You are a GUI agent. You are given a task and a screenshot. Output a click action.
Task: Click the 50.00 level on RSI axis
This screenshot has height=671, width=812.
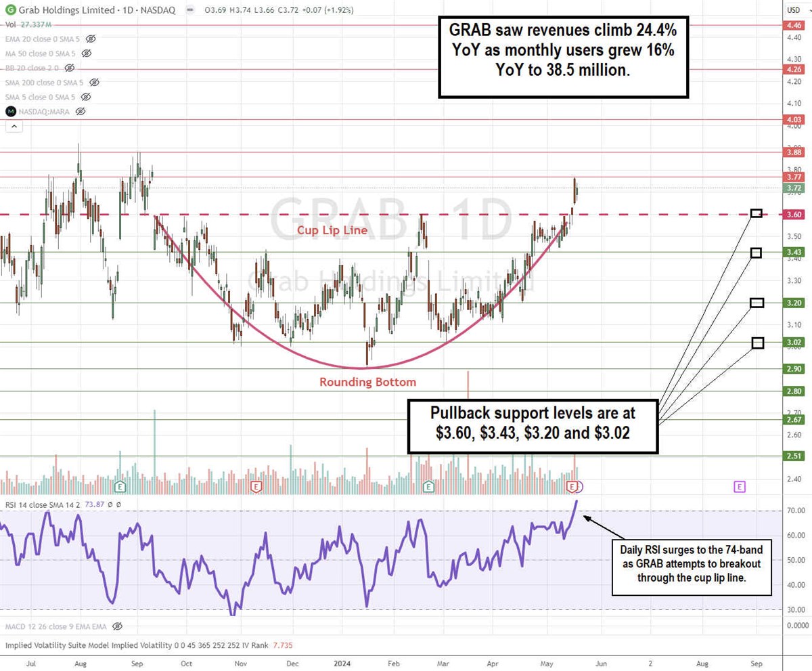[794, 560]
